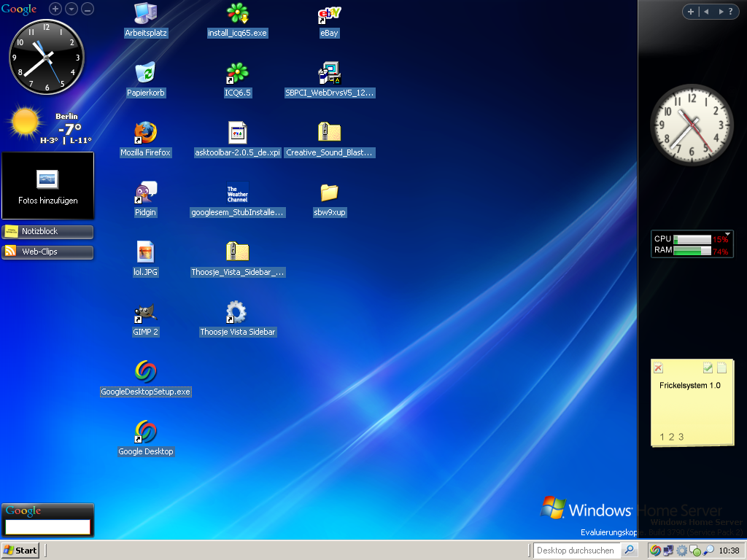Open the Start menu
The height and width of the screenshot is (560, 747).
click(x=20, y=551)
